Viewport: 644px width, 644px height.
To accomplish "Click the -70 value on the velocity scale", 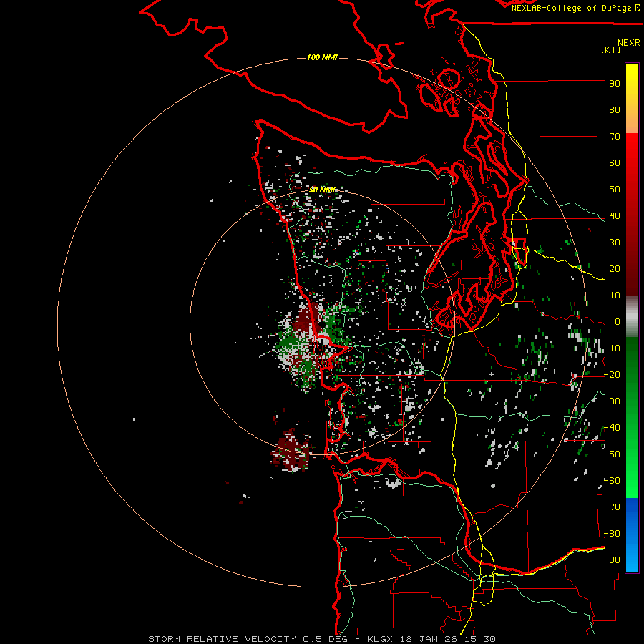I will point(612,507).
